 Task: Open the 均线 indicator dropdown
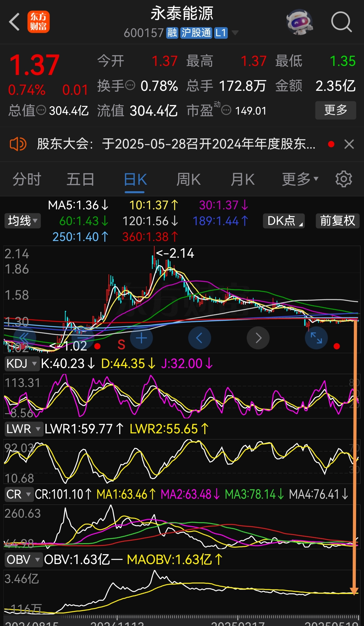point(23,221)
